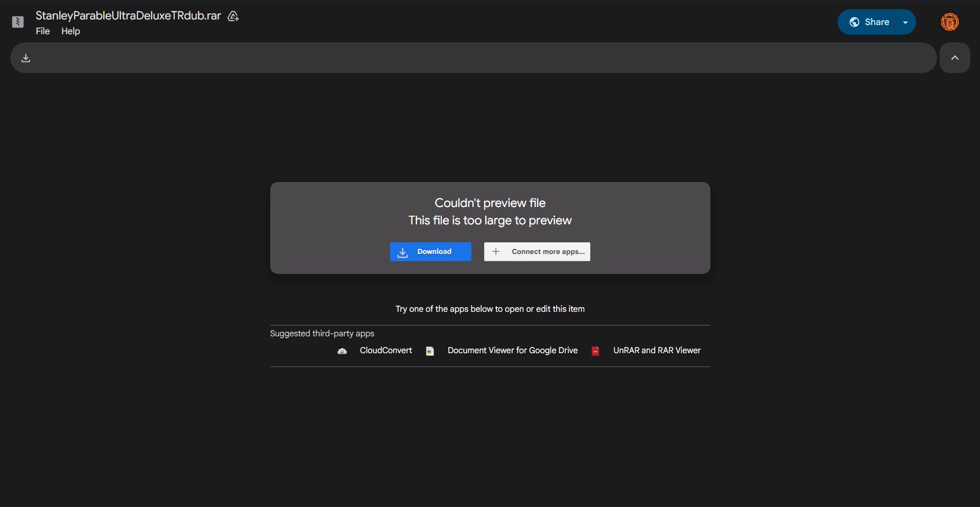The image size is (980, 507).
Task: Open the Help menu
Action: 70,31
